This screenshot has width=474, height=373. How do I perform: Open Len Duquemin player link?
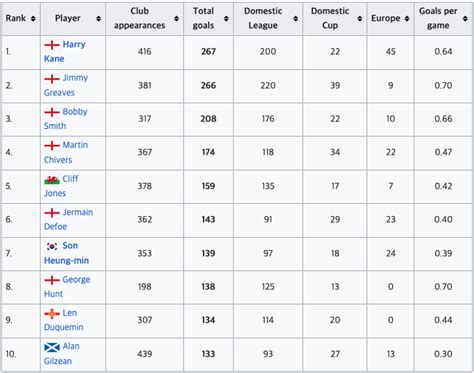64,320
